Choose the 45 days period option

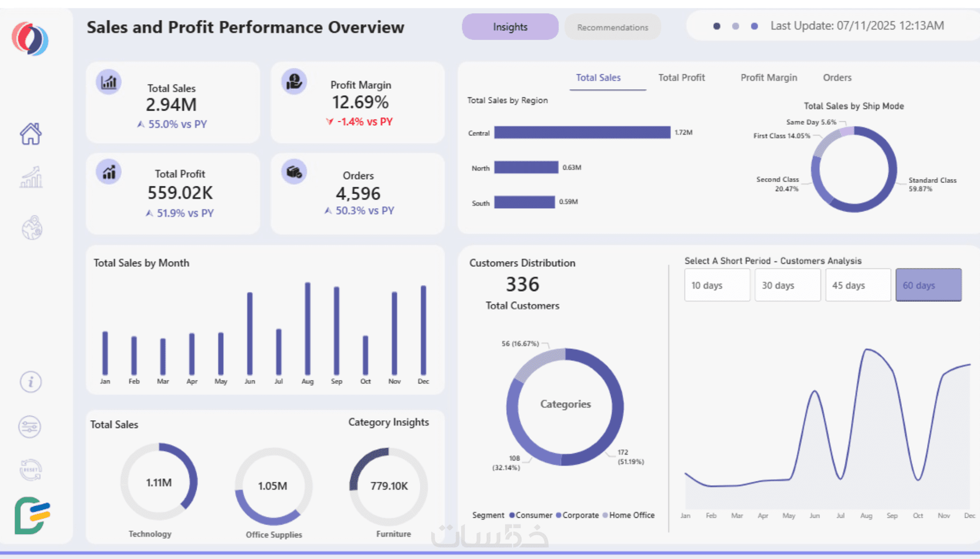coord(858,285)
